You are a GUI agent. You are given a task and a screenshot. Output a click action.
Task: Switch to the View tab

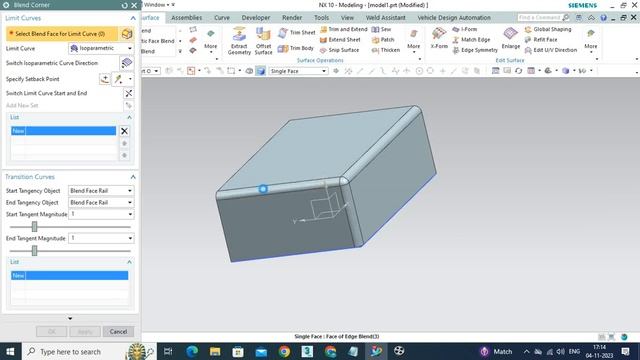pos(347,18)
